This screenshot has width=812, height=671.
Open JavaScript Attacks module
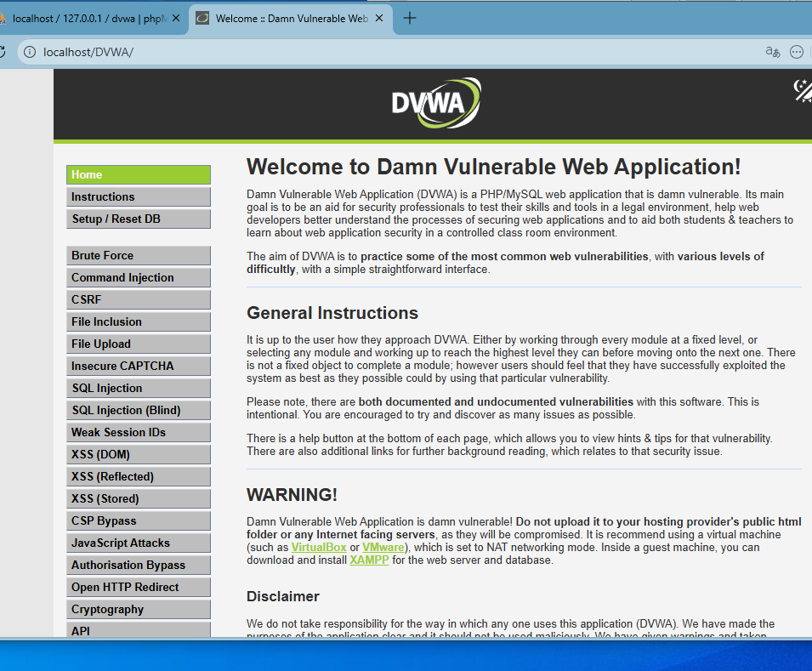[x=139, y=543]
